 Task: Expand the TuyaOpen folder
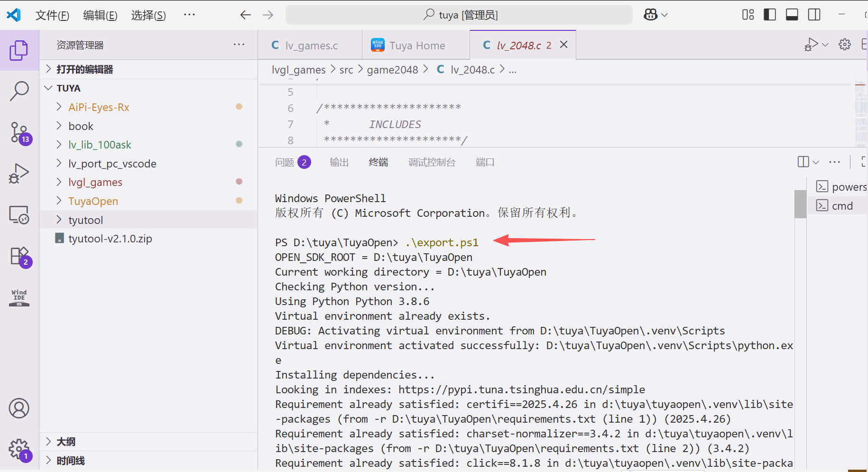(148, 201)
